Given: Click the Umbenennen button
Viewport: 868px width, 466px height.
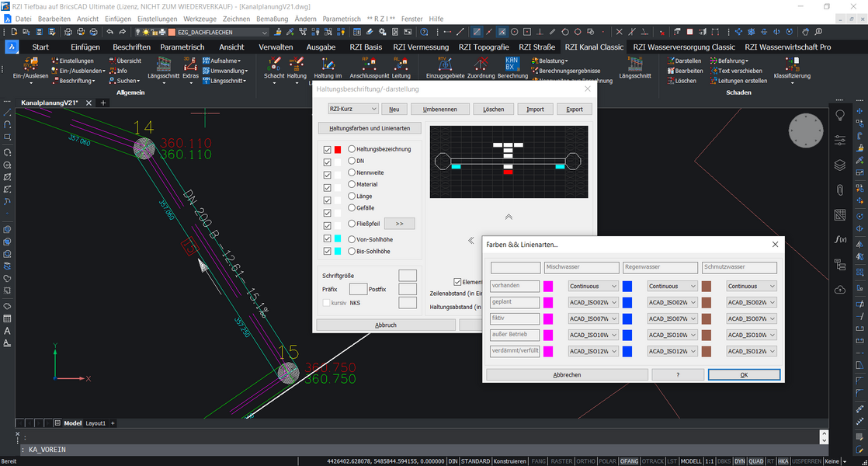Looking at the screenshot, I should [x=439, y=110].
